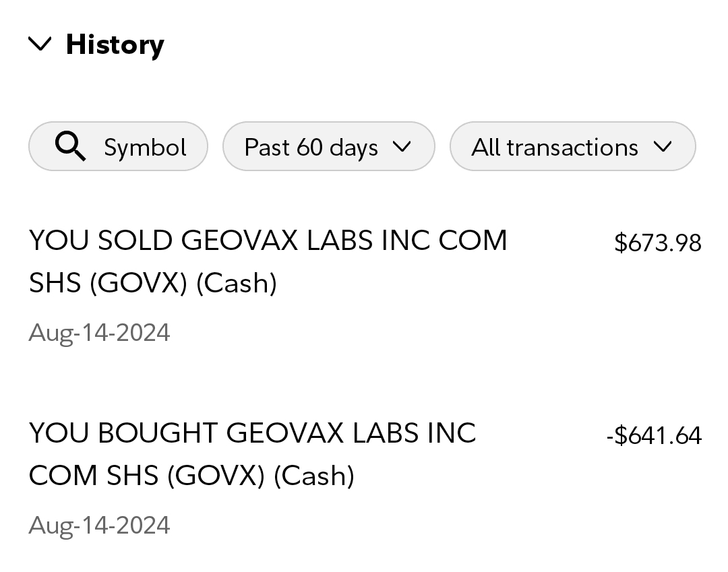Focus the Symbol search field
728x572 pixels.
click(x=118, y=146)
